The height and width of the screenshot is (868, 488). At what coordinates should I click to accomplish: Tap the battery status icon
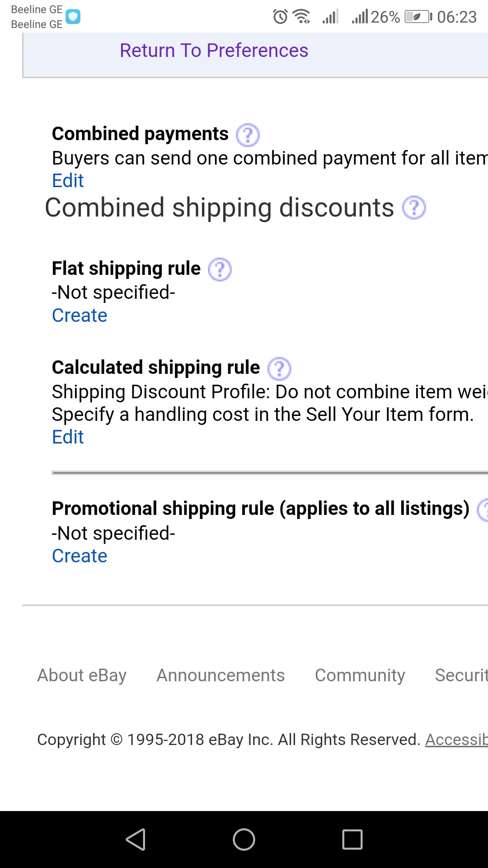418,17
